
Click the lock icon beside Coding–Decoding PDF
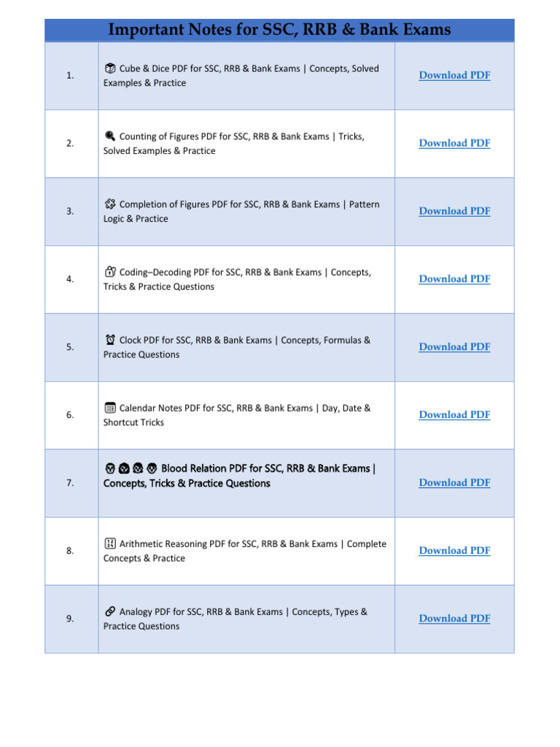click(x=110, y=272)
